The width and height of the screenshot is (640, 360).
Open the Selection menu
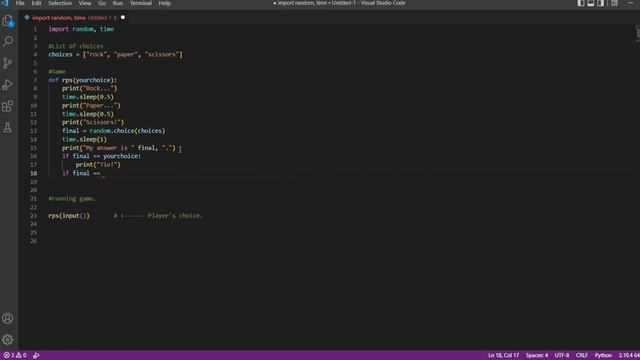point(60,3)
